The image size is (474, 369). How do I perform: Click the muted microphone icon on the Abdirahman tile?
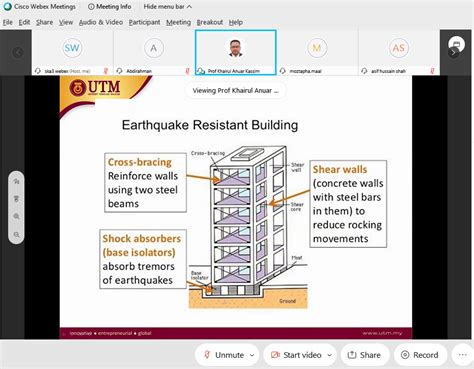(x=187, y=71)
